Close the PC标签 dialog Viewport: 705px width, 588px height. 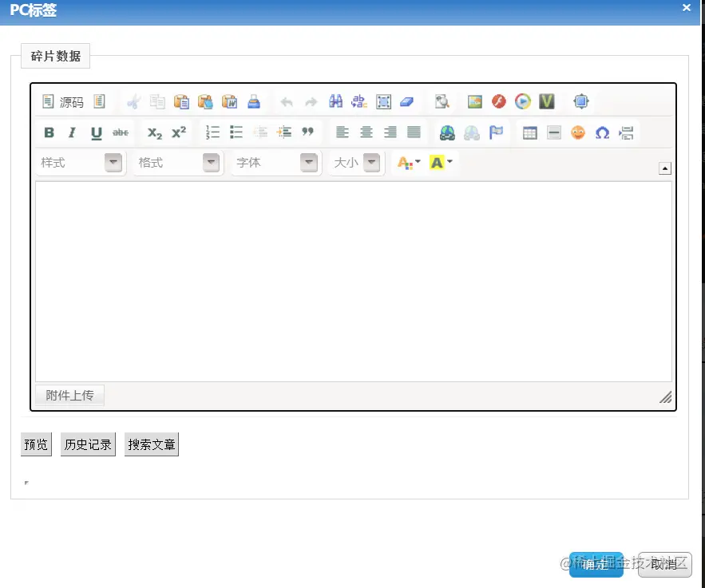686,8
